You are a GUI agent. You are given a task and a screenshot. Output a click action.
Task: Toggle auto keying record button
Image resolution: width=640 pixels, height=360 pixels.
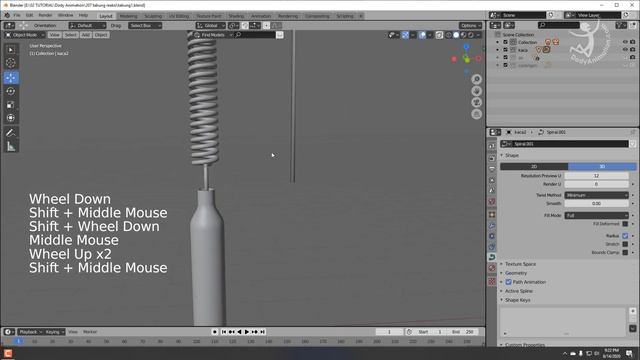[215, 332]
